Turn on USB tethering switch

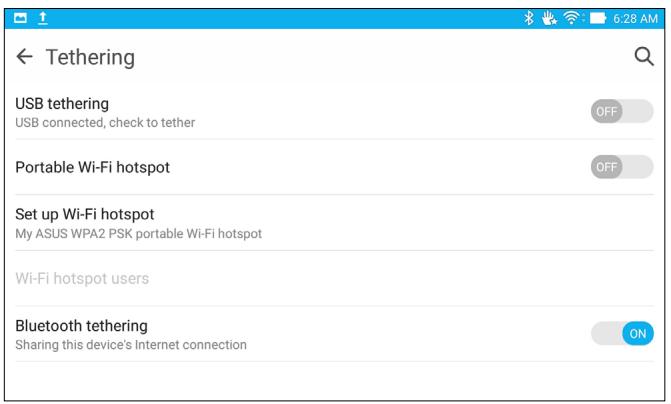point(622,111)
